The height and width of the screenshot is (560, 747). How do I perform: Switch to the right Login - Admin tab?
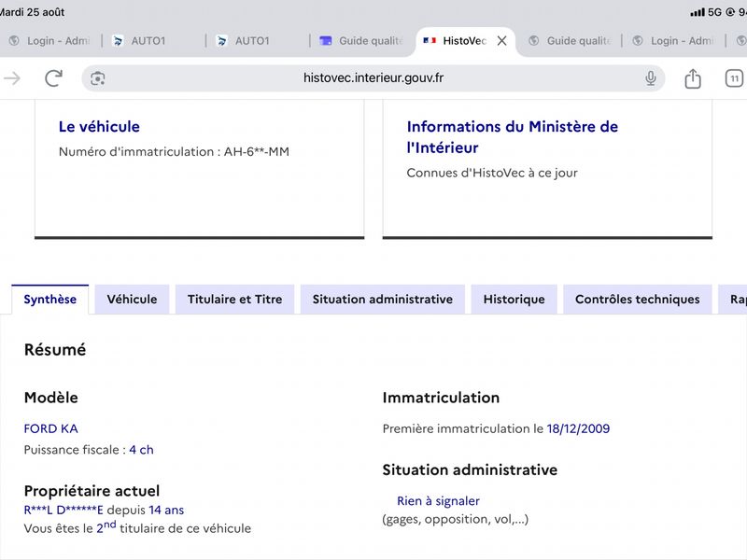[x=673, y=41]
